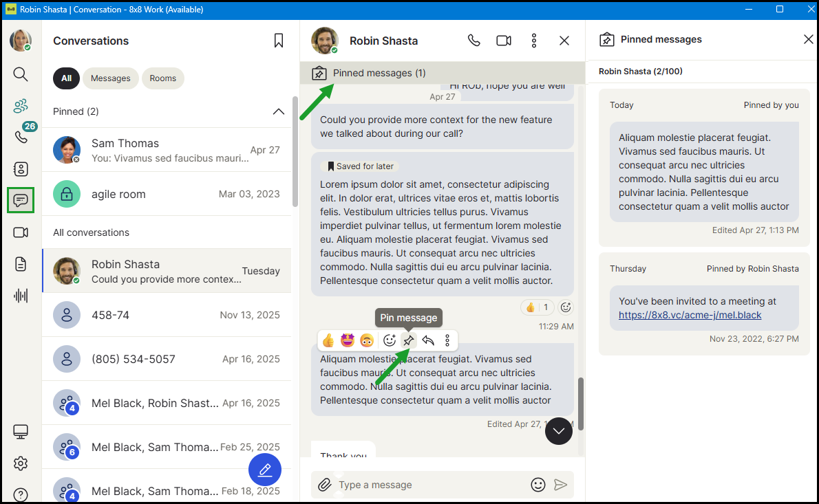Open voicemail waveform icon in sidebar

[x=21, y=296]
